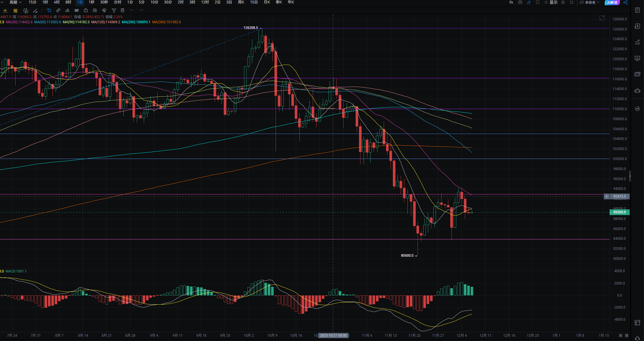This screenshot has width=644, height=341.
Task: Open the robot icon in right sidebar
Action: tap(637, 91)
